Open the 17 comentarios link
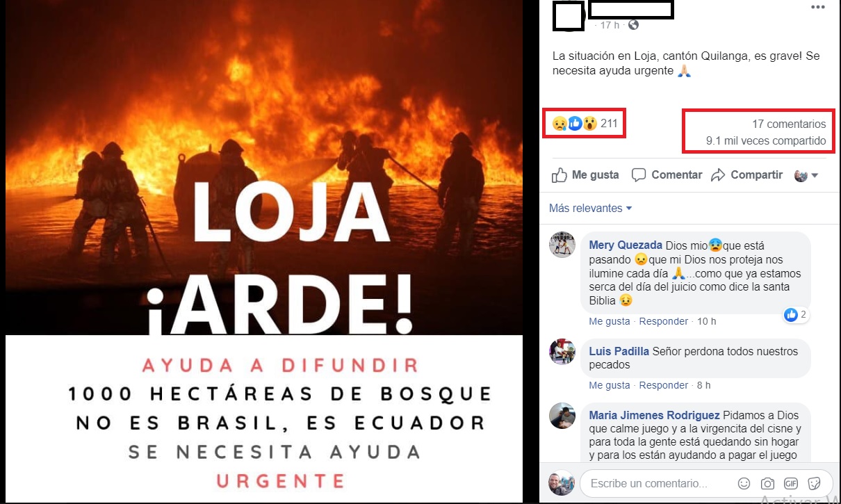 (789, 124)
